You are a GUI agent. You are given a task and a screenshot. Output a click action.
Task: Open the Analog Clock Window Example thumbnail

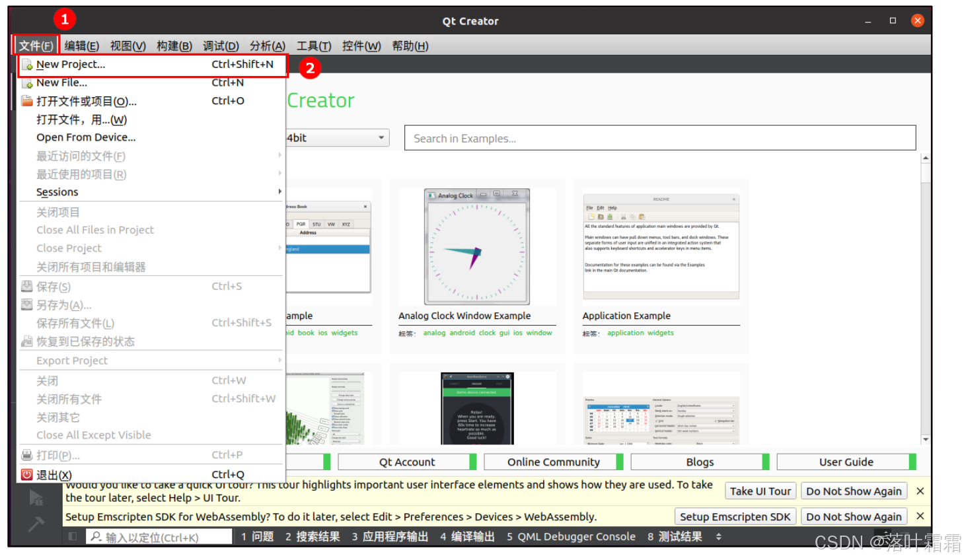click(476, 246)
